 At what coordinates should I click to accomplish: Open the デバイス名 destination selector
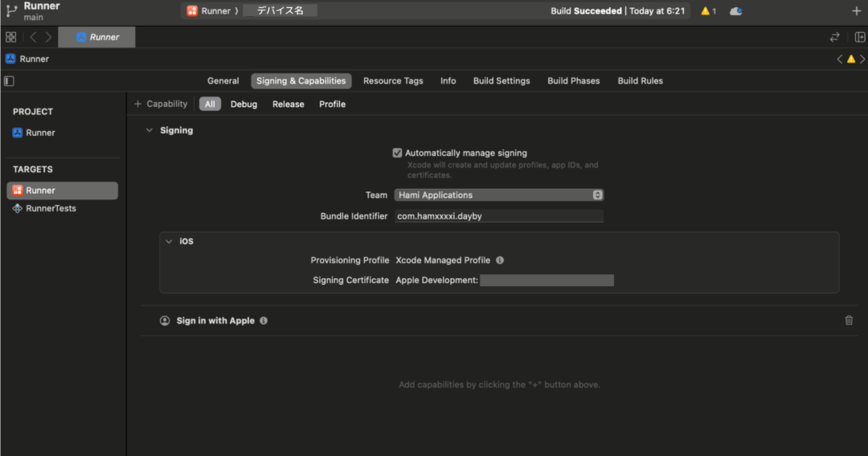280,11
